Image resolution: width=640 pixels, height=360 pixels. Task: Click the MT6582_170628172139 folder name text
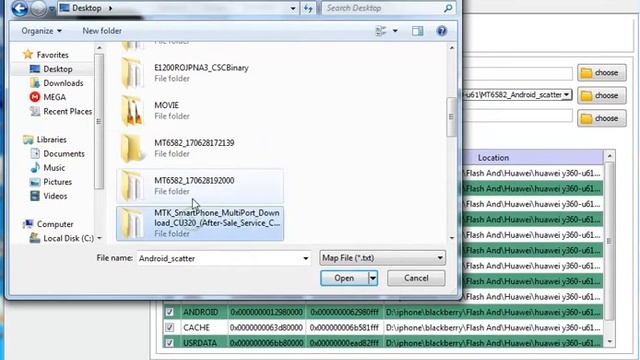coord(194,143)
